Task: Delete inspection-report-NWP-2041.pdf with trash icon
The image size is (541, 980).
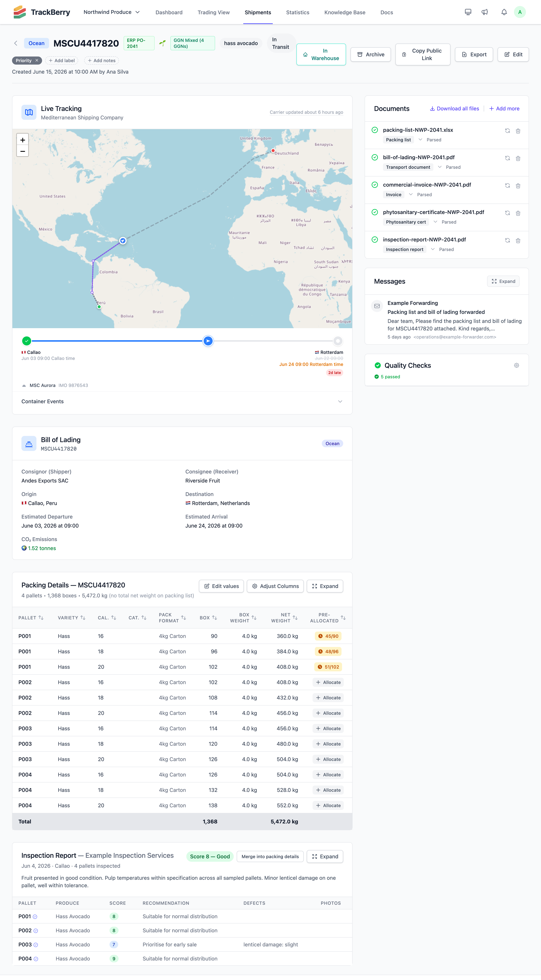Action: tap(518, 240)
